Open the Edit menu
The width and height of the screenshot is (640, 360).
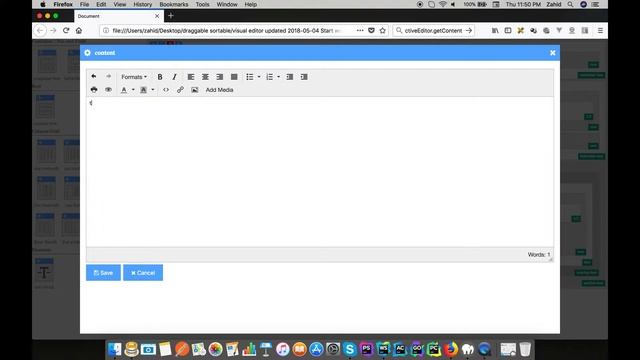click(101, 4)
